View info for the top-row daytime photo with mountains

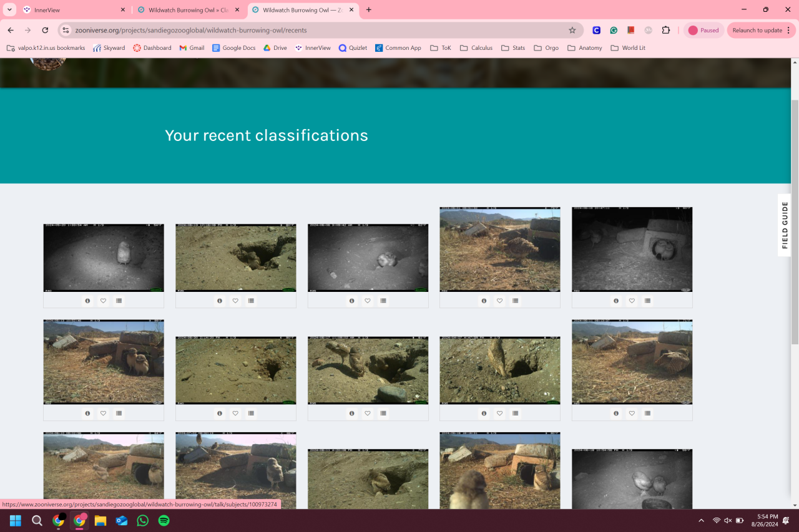[x=484, y=301]
